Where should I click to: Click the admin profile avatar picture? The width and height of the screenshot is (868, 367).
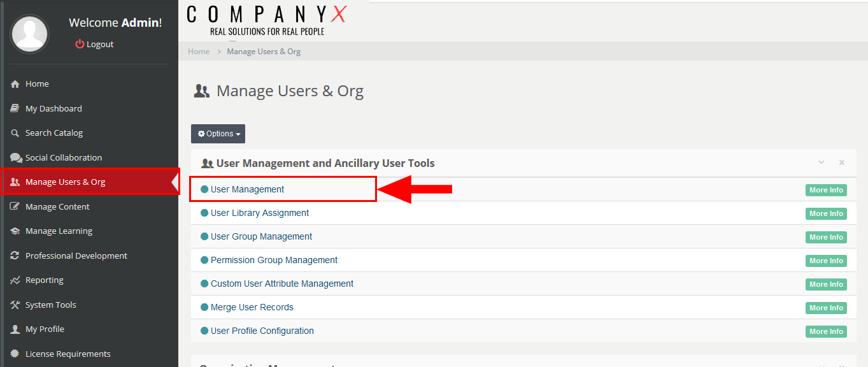[29, 34]
